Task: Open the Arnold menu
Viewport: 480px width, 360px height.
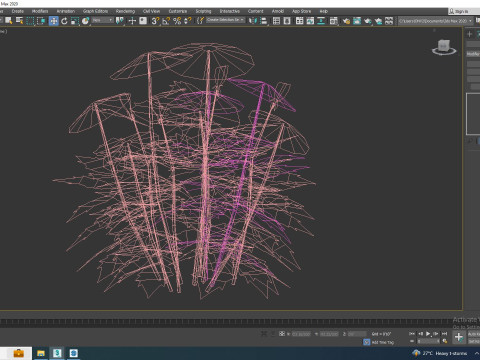Action: point(278,11)
